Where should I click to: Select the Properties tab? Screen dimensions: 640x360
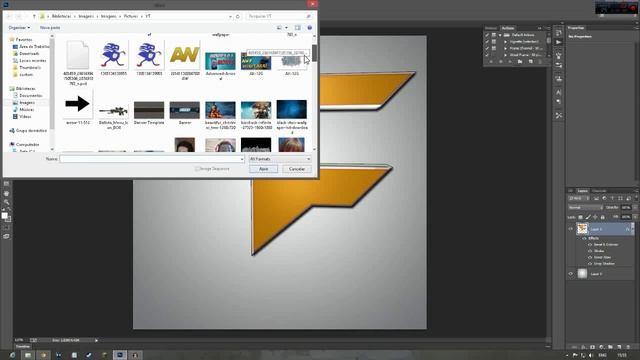tap(576, 28)
